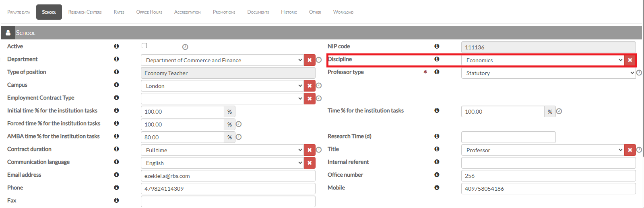644x208 pixels.
Task: Open the empty Employment Contract Type dropdown
Action: [222, 99]
